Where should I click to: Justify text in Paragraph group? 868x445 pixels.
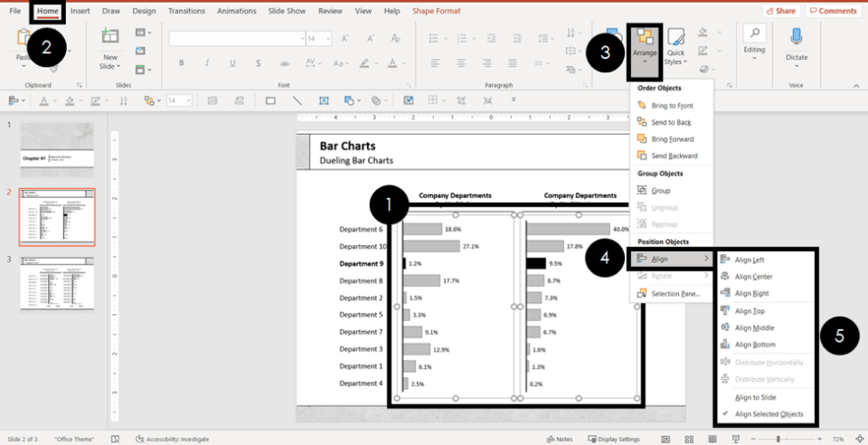click(512, 63)
